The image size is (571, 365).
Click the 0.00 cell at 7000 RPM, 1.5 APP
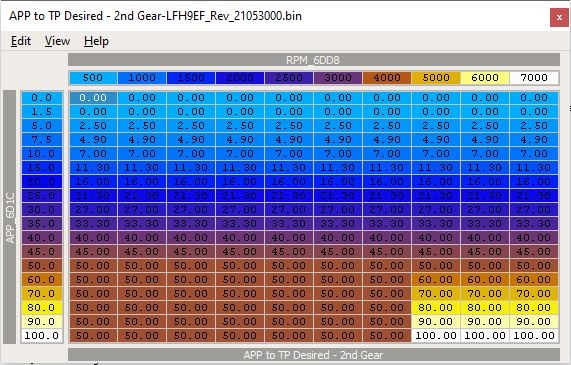[534, 111]
